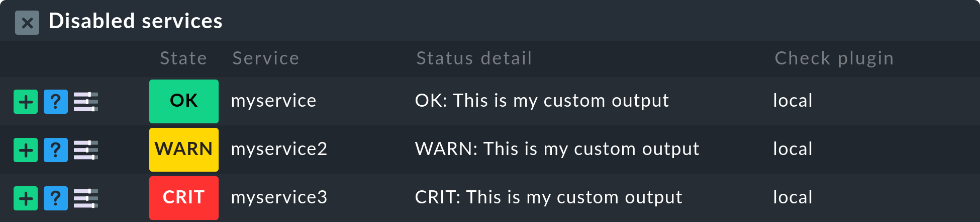Select the myservice3 service name
The image size is (980, 222).
(279, 197)
